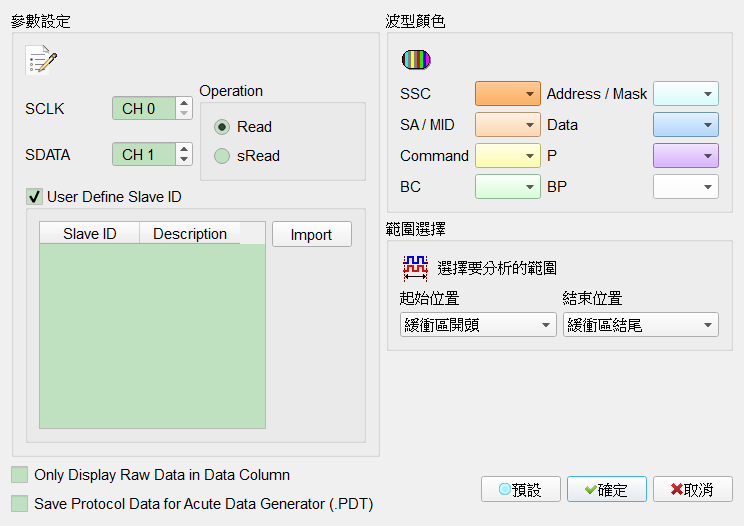Click the SCLK CH 0 field
744x526 pixels.
(x=144, y=109)
